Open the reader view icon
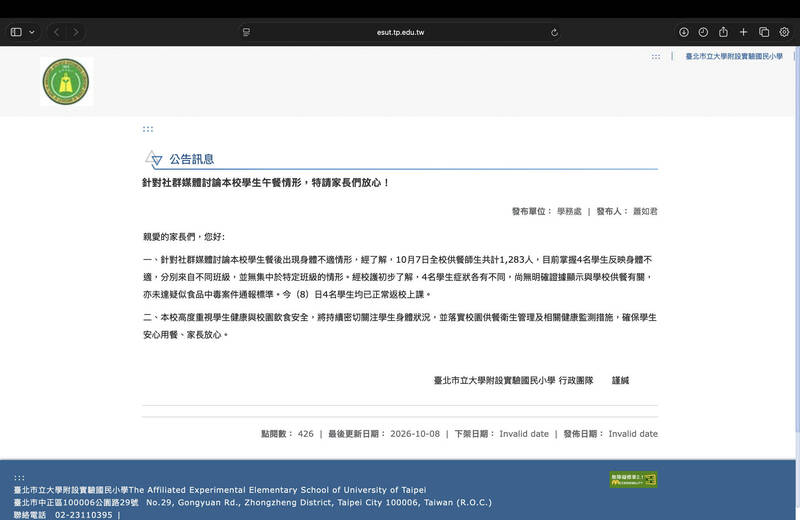 pyautogui.click(x=246, y=32)
